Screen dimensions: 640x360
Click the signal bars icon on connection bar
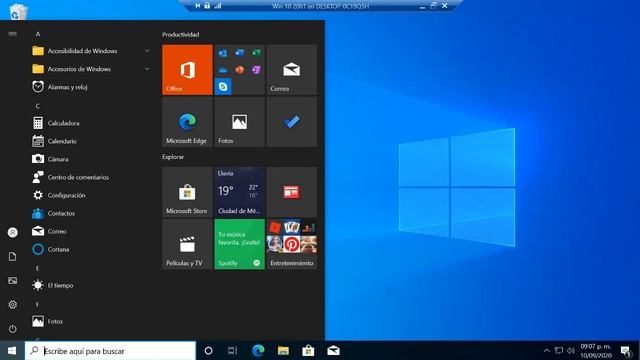(x=218, y=6)
